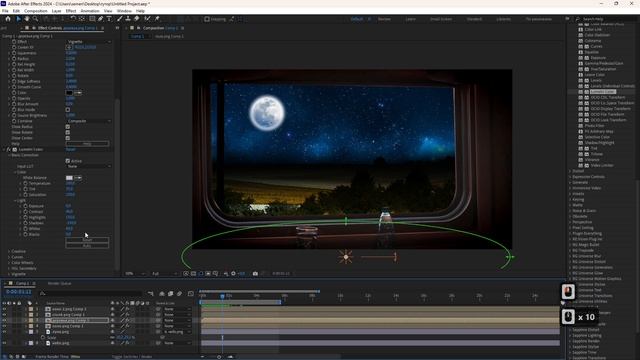Select the Rotation tool in toolbar
Viewport: 640px width, 360px height.
(73, 19)
